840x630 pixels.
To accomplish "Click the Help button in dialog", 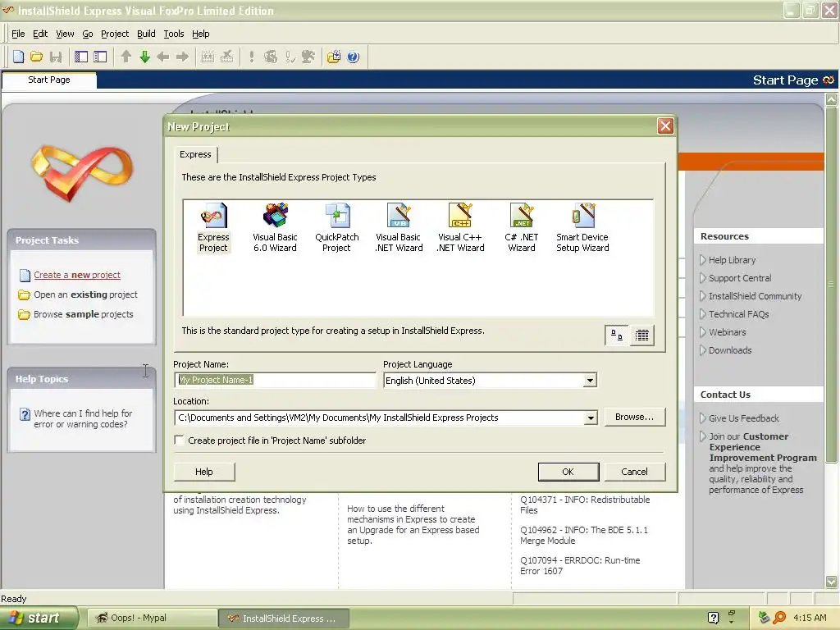I will click(203, 472).
